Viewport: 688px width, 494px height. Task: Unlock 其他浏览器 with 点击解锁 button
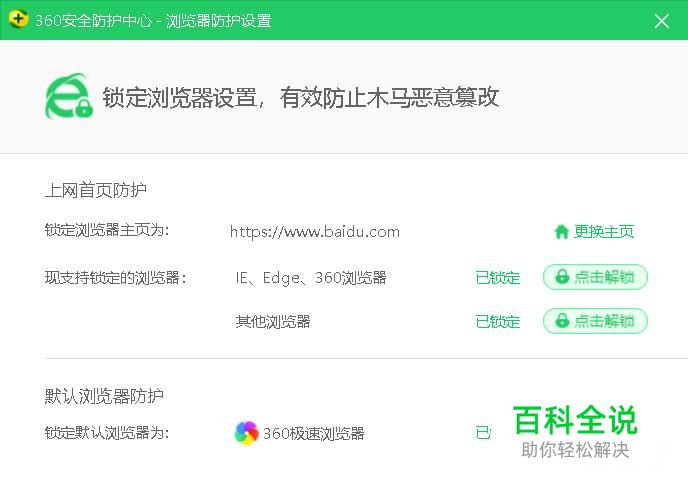point(595,321)
